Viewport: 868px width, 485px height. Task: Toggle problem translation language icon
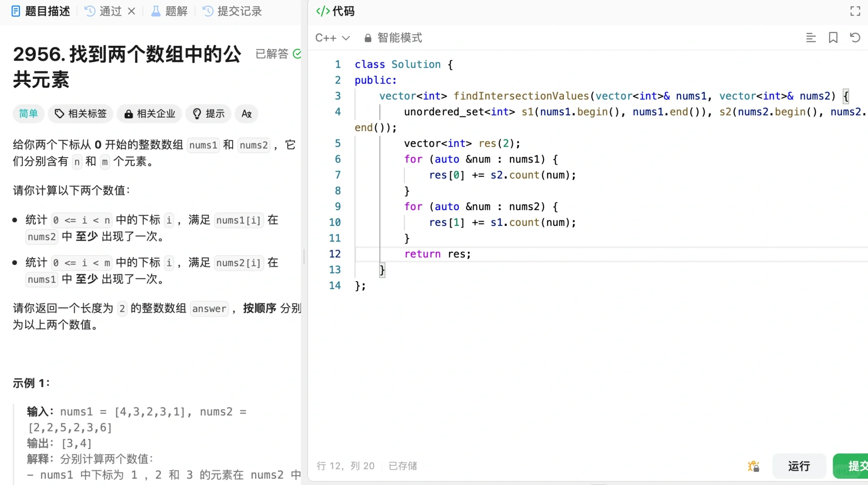pos(247,114)
